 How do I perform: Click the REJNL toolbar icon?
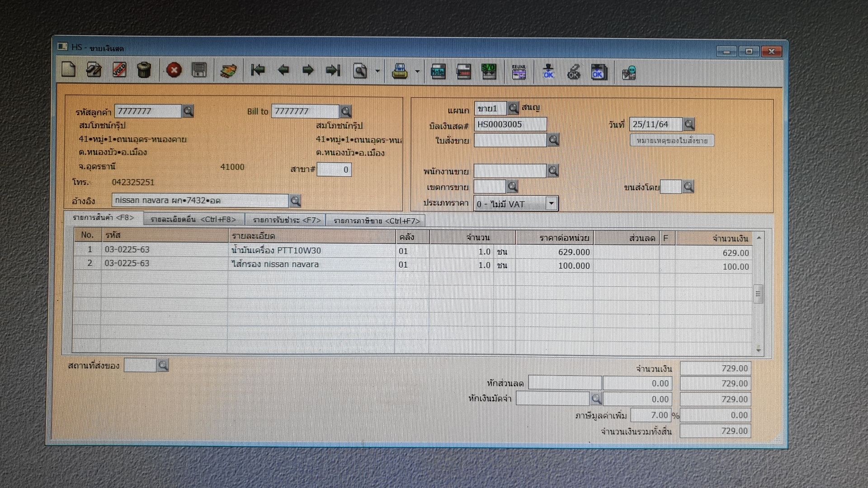click(x=519, y=72)
